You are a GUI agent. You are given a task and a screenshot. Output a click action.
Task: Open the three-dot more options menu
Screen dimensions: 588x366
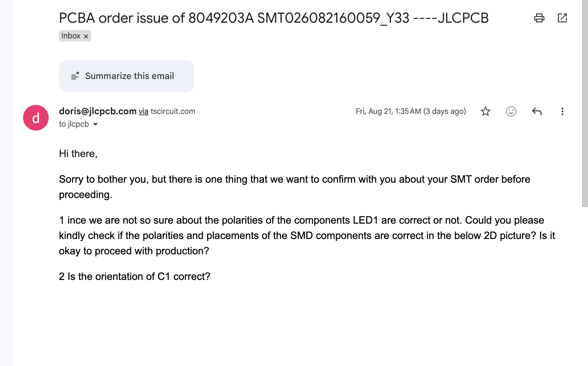pyautogui.click(x=562, y=111)
